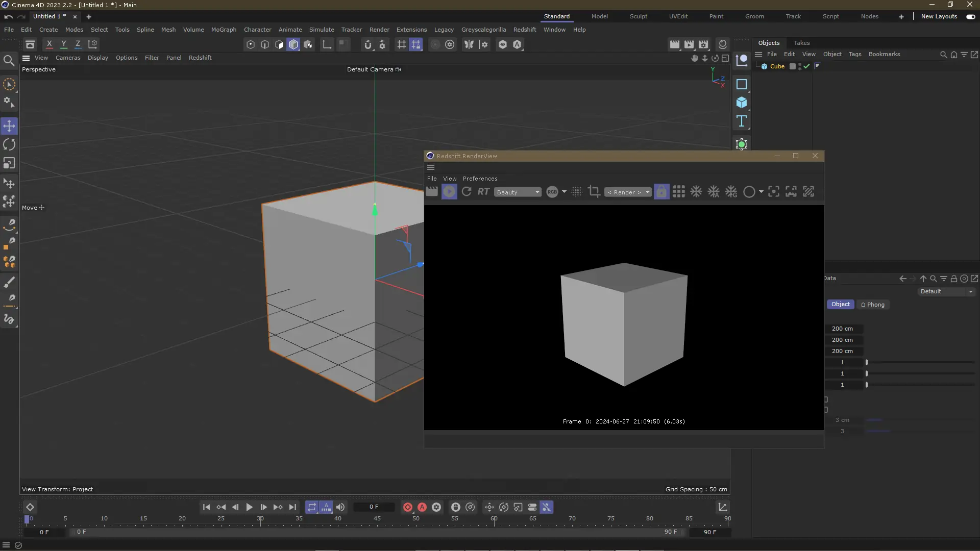Viewport: 980px width, 551px height.
Task: Select the Scale tool in left toolbar
Action: (9, 163)
